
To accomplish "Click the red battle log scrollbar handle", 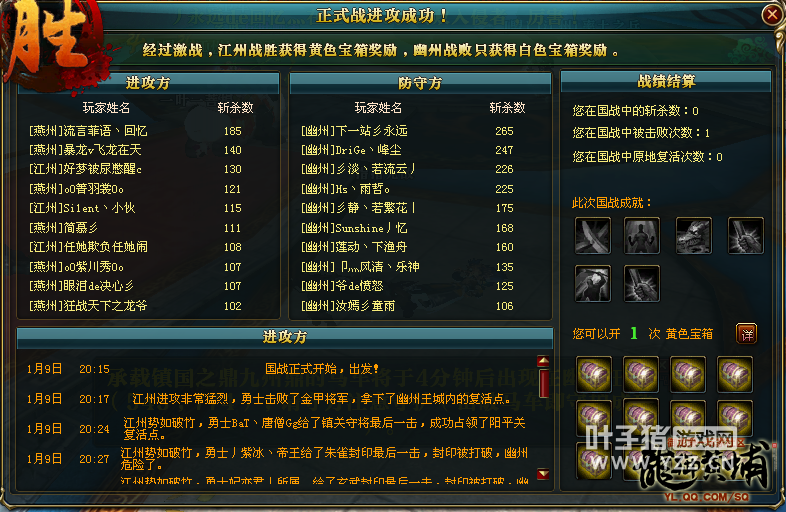I will 543,384.
